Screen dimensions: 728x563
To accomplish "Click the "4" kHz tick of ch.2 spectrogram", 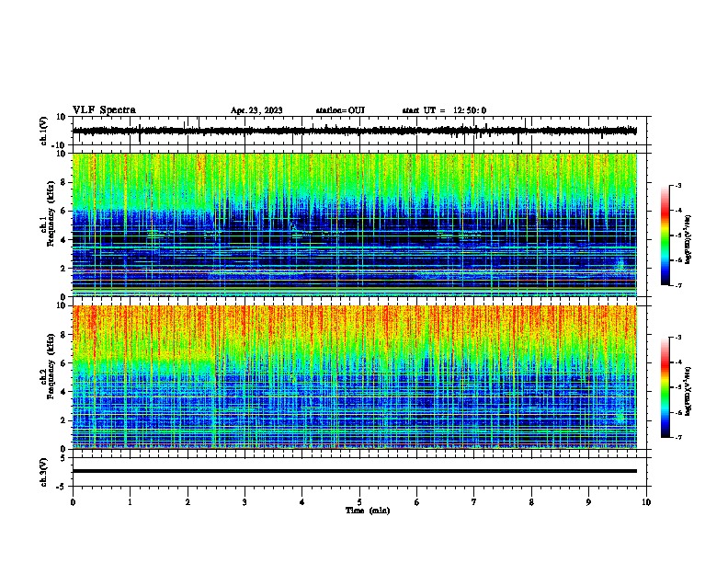I will 63,392.
